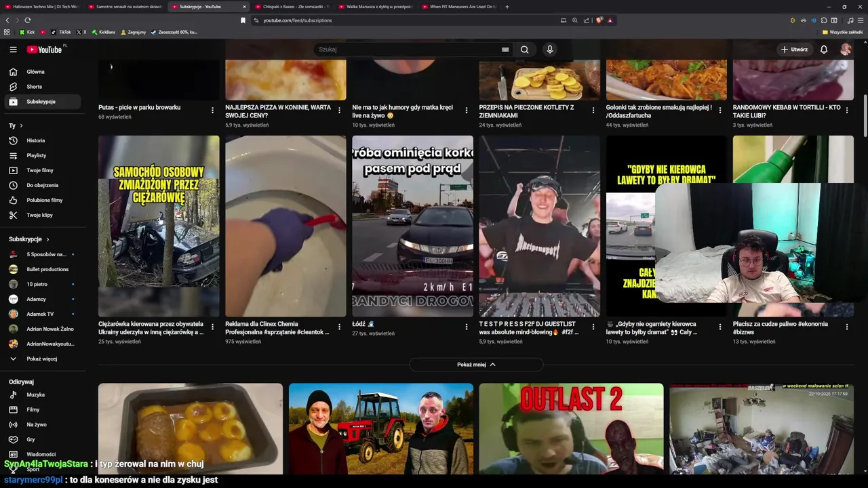Go to Główna in sidebar

pyautogui.click(x=43, y=72)
